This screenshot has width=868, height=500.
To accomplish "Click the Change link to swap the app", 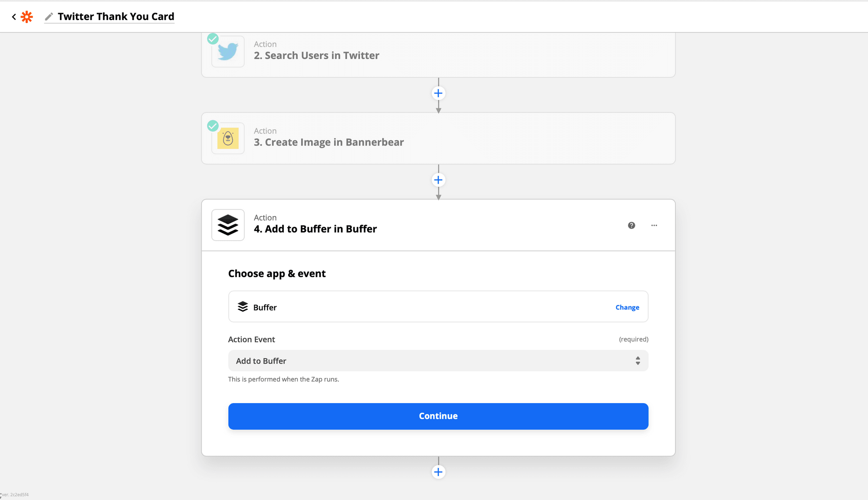I will (627, 308).
